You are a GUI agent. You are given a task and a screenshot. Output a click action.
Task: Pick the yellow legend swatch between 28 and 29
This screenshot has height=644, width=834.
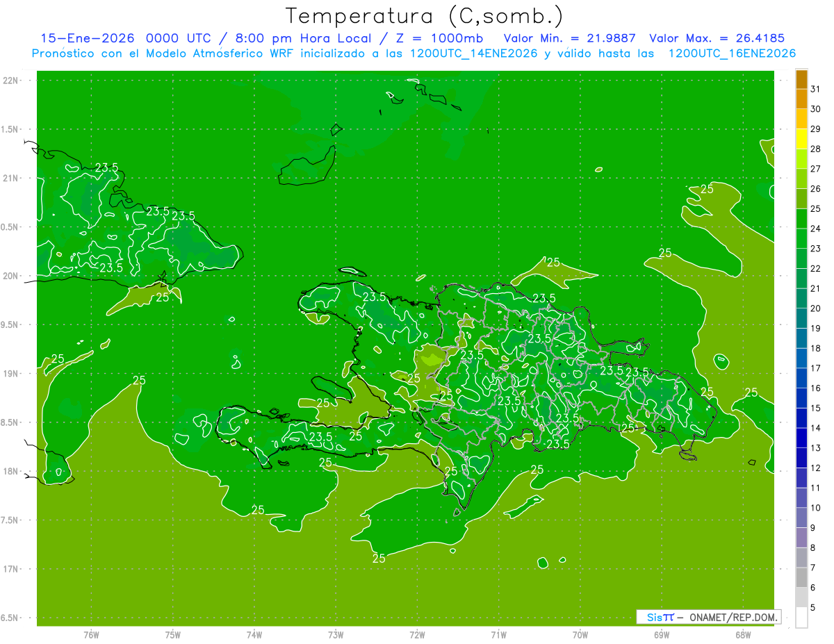click(x=801, y=139)
